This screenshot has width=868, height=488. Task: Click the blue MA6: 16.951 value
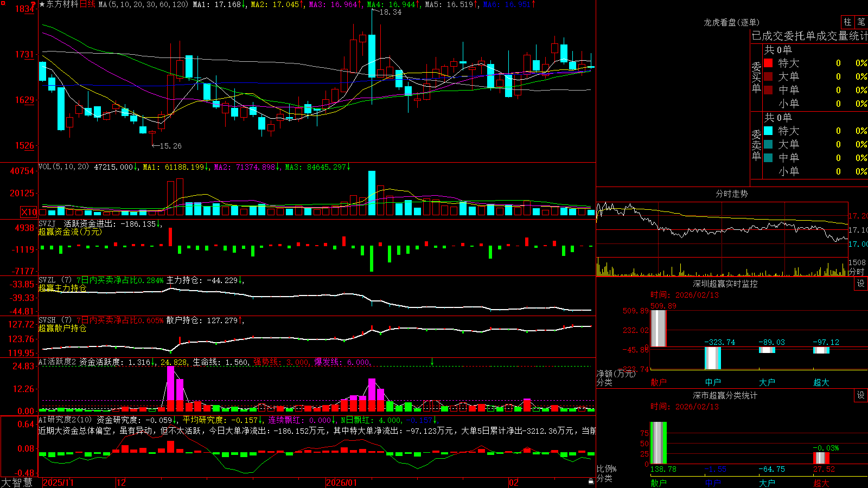click(509, 4)
